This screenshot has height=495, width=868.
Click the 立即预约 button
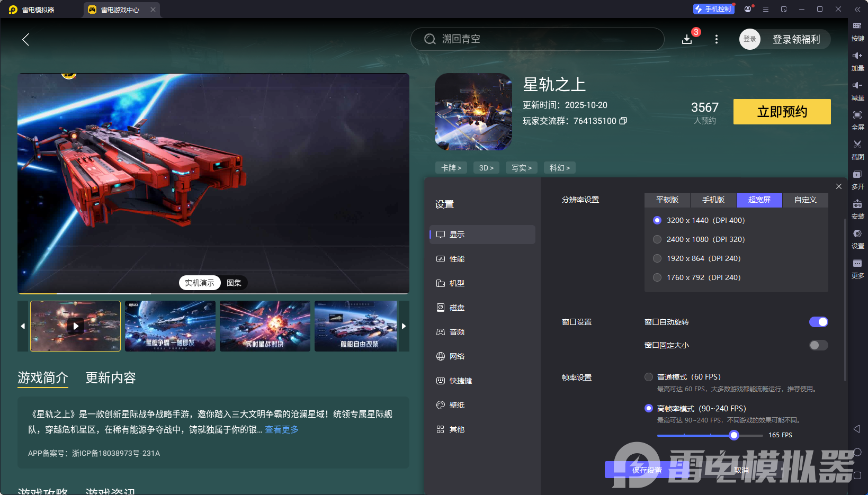(782, 112)
